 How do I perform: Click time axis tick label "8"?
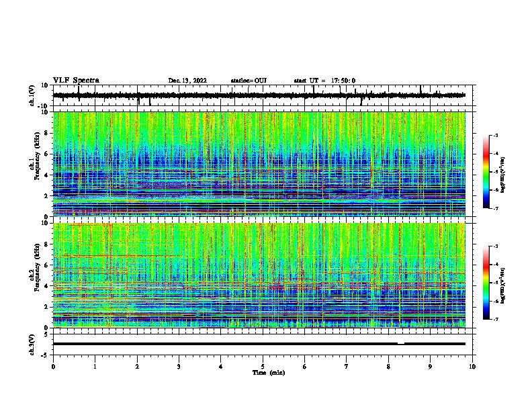(x=388, y=367)
